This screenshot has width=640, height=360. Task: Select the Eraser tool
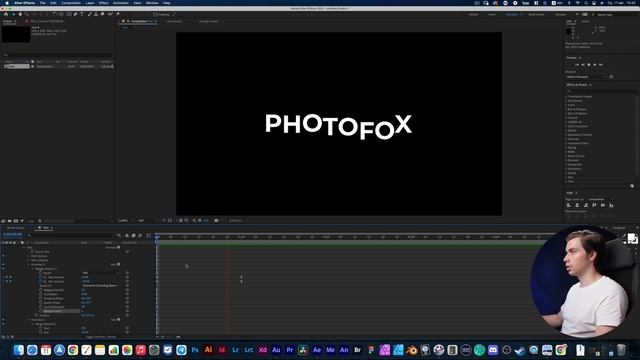102,14
